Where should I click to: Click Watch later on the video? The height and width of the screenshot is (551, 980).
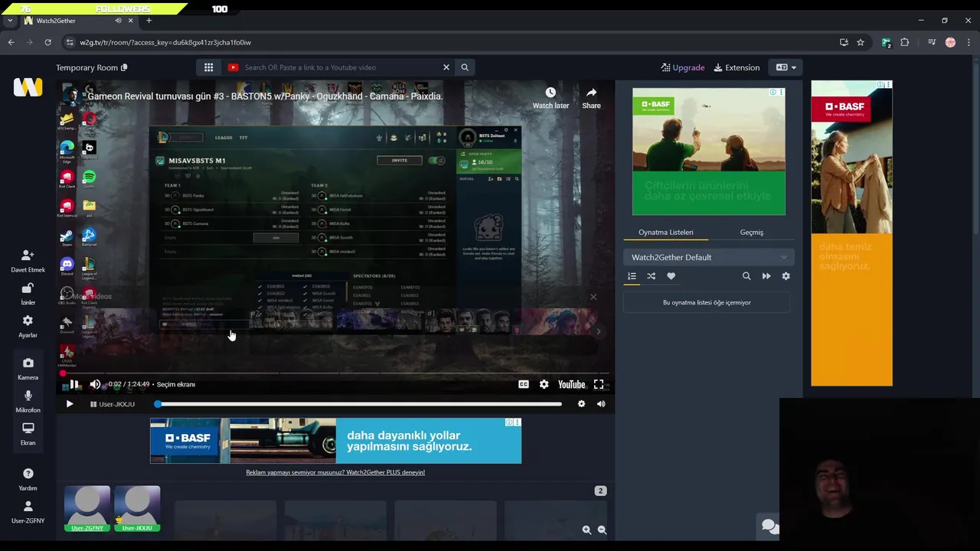coord(550,98)
